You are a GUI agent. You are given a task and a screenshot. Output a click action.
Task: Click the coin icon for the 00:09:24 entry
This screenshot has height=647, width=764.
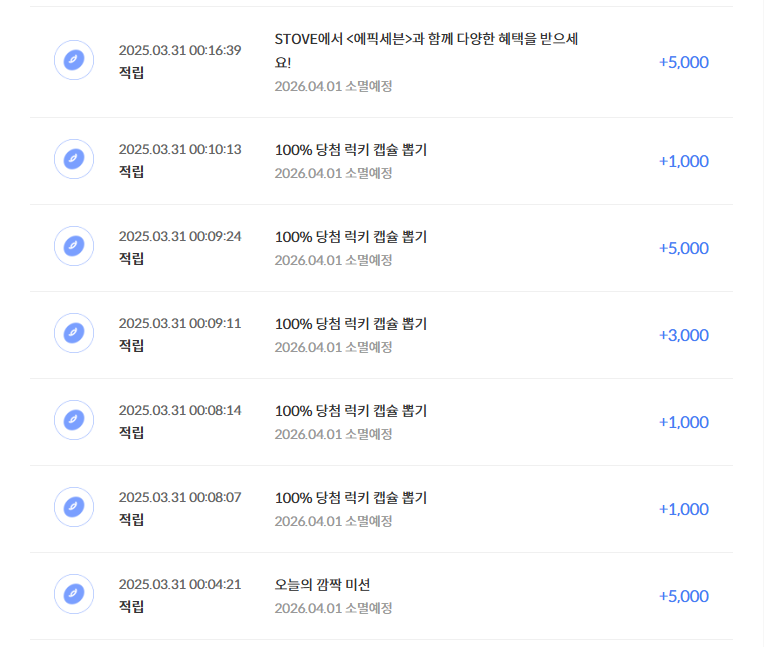pyautogui.click(x=74, y=246)
